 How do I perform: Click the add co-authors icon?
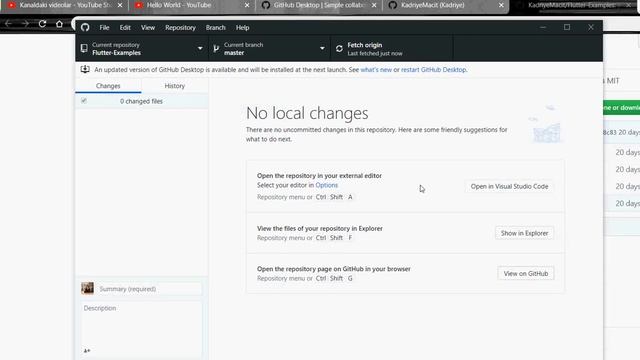87,351
